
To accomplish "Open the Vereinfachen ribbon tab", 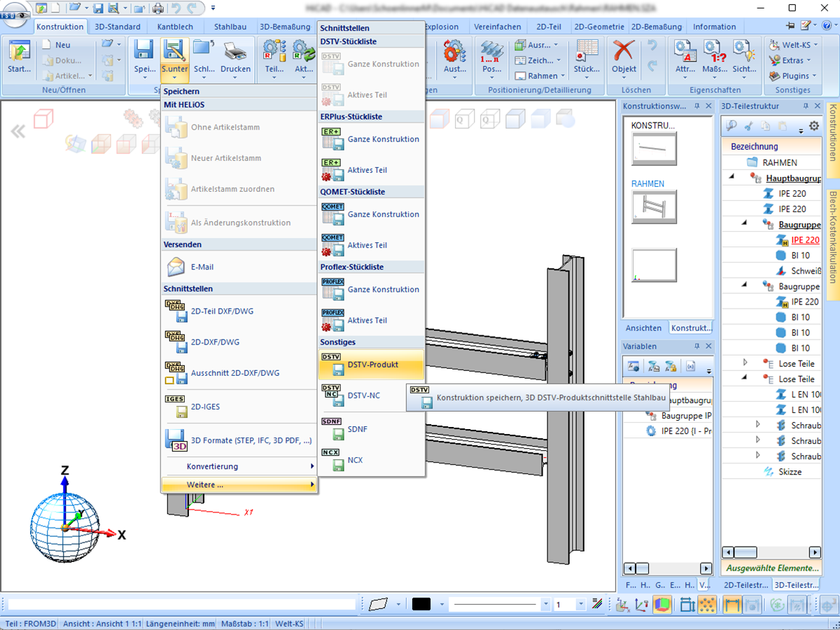I will click(497, 27).
